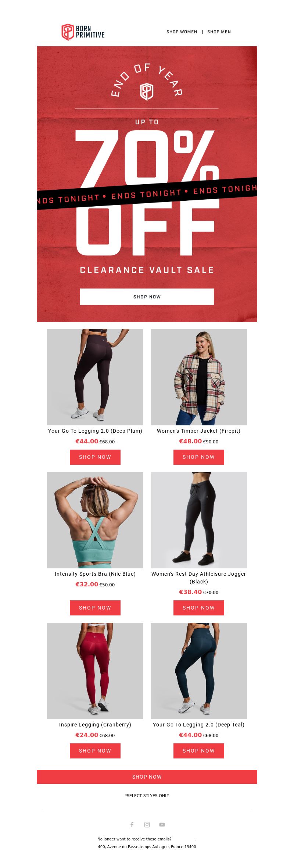Open the Deep Plum legging product image
The image size is (294, 868).
[x=95, y=377]
